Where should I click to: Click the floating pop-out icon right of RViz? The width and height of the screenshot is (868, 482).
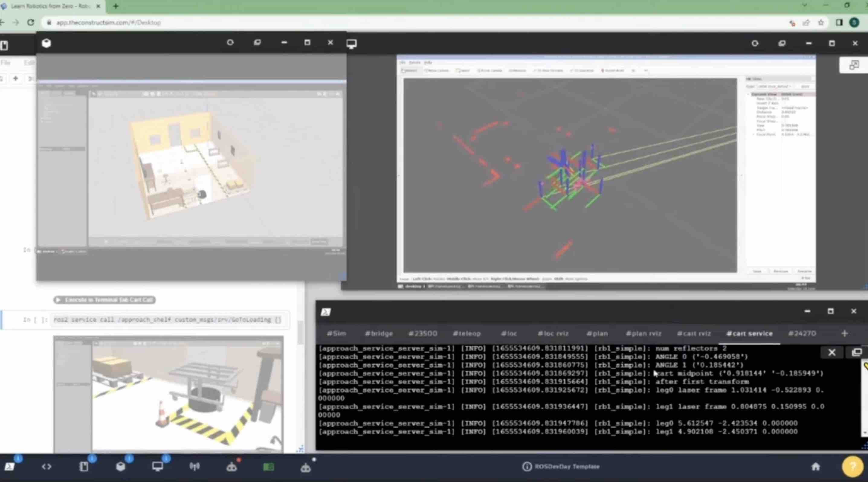[853, 65]
